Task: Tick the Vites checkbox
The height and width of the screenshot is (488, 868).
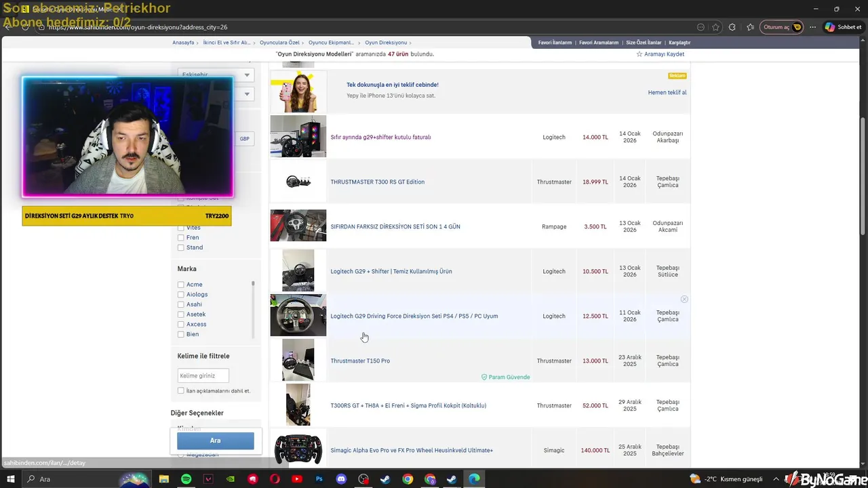Action: (x=180, y=228)
